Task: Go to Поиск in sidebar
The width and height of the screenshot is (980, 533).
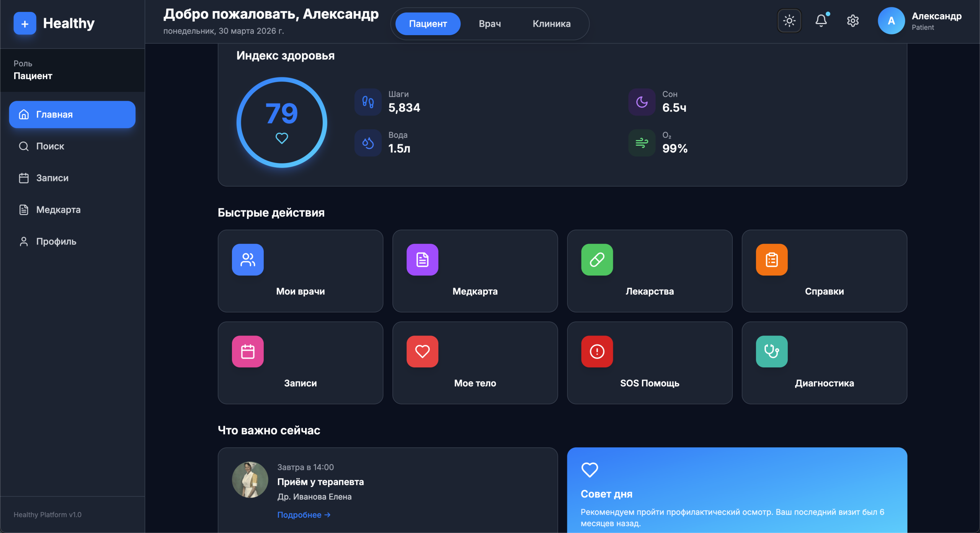Action: (50, 146)
